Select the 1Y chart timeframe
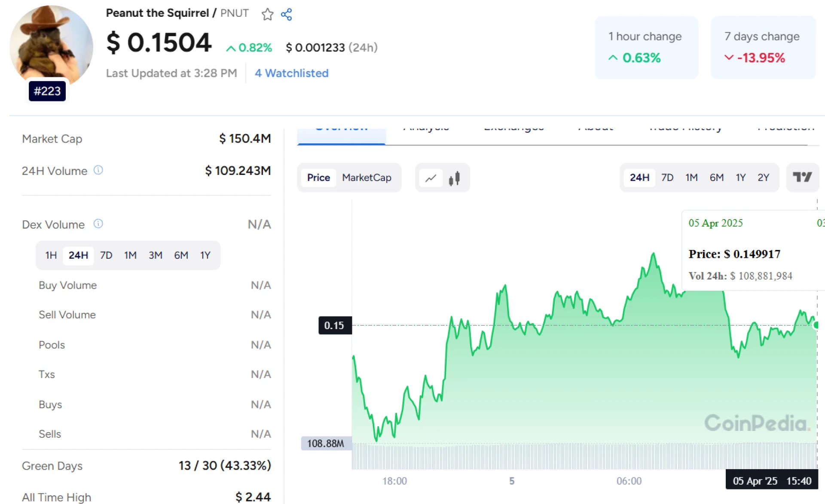Screen dimensions: 825x504 click(740, 177)
